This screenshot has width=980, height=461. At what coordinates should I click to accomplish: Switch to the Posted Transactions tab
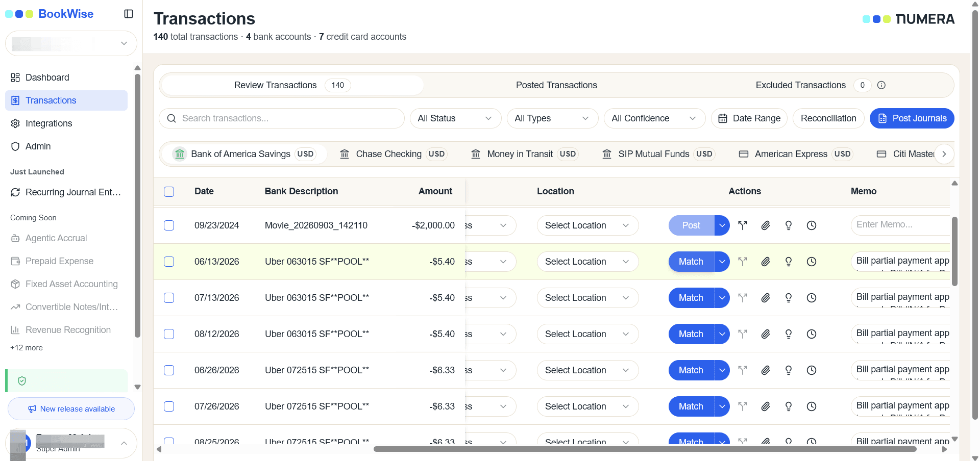click(556, 85)
